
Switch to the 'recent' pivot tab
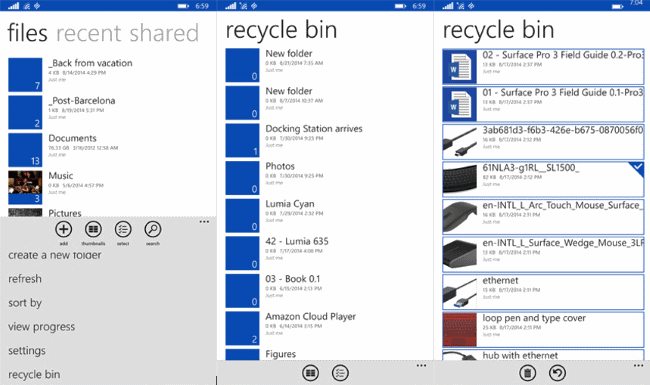[x=89, y=33]
